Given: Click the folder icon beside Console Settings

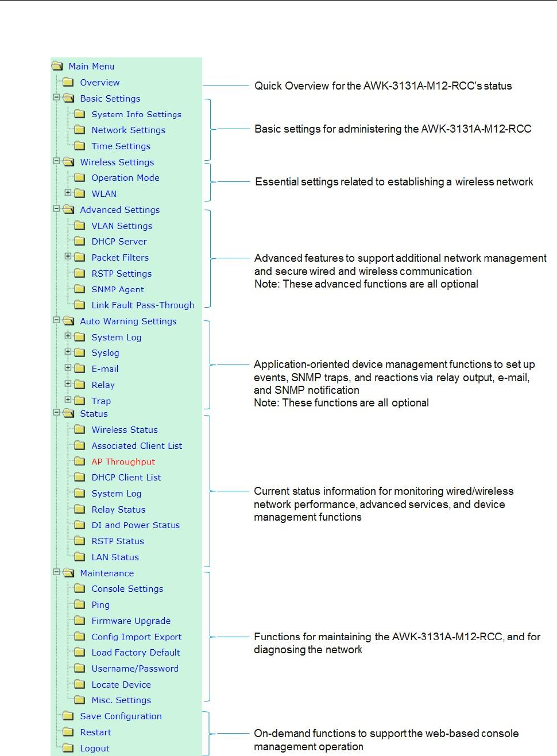Looking at the screenshot, I should pyautogui.click(x=80, y=588).
